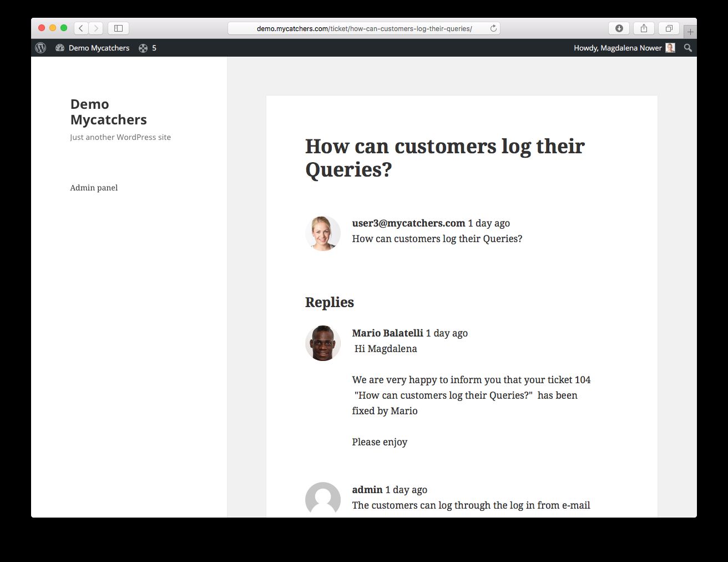Screen dimensions: 728x562
Task: Open the tickets icon showing 5
Action: click(148, 48)
